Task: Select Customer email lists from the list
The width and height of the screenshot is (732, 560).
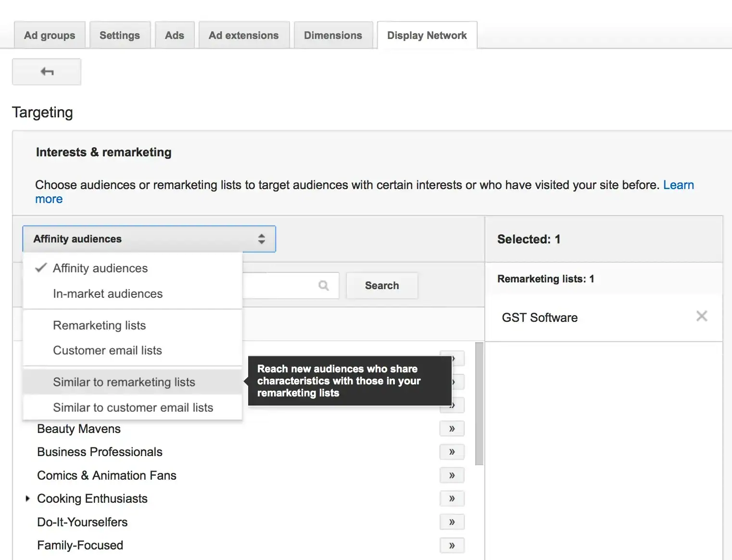Action: coord(107,350)
